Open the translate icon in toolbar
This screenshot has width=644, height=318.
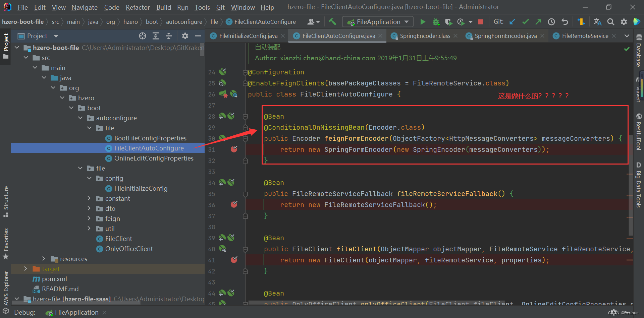(x=597, y=22)
